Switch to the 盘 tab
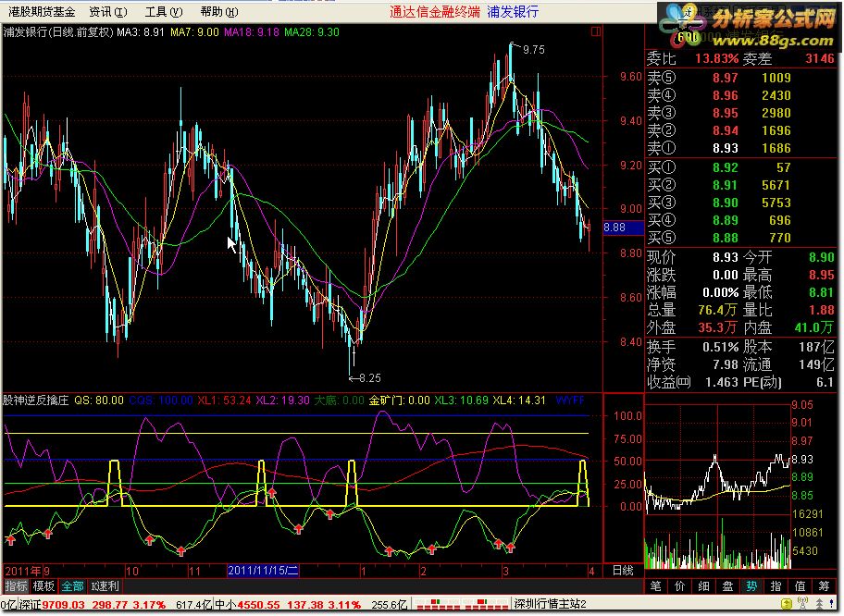Viewport: 844px width, 616px height. (727, 585)
